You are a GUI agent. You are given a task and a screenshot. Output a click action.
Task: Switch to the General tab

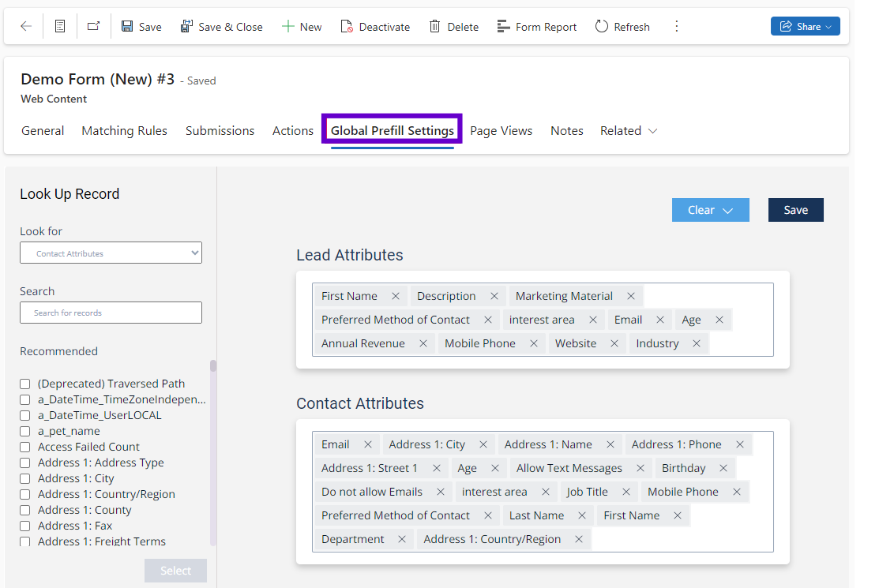tap(43, 130)
